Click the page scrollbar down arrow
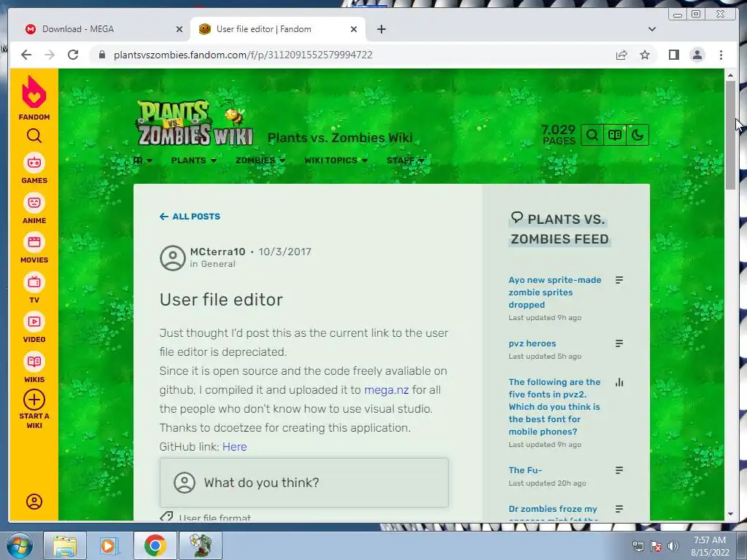Image resolution: width=747 pixels, height=560 pixels. click(730, 514)
